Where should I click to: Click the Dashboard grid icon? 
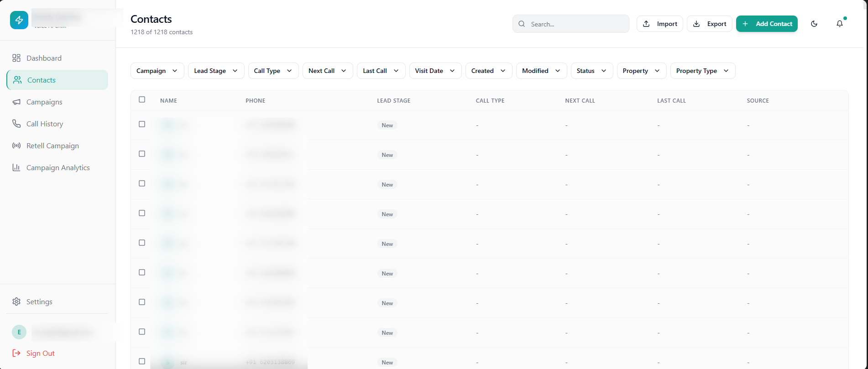point(16,58)
